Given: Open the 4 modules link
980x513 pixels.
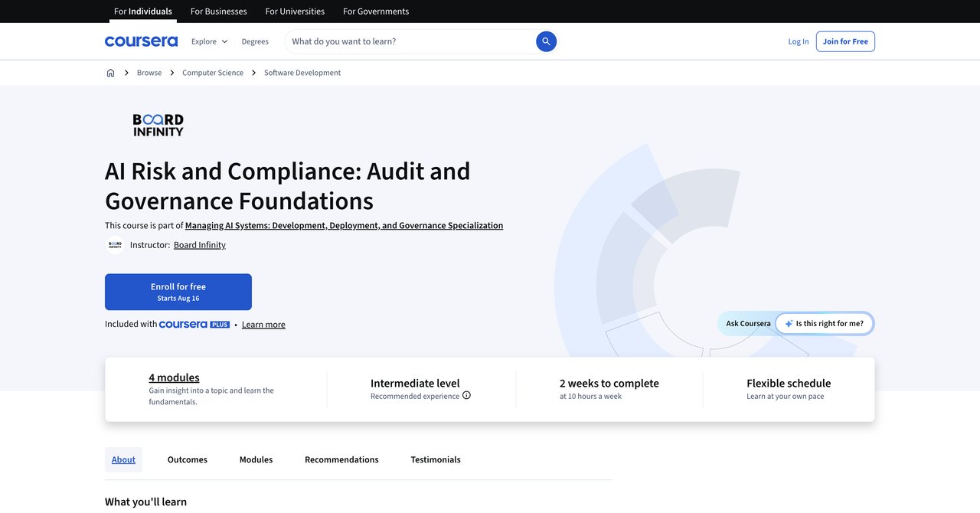Looking at the screenshot, I should pyautogui.click(x=174, y=377).
